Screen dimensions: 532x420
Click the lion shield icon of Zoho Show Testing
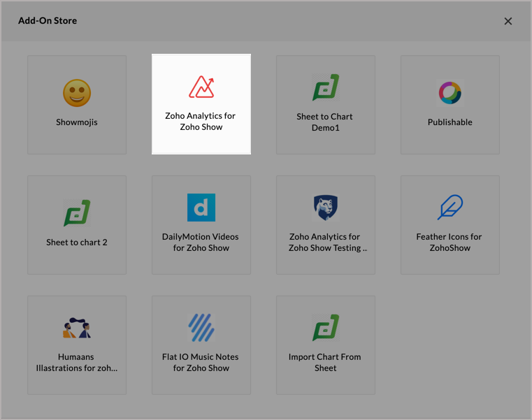point(326,208)
